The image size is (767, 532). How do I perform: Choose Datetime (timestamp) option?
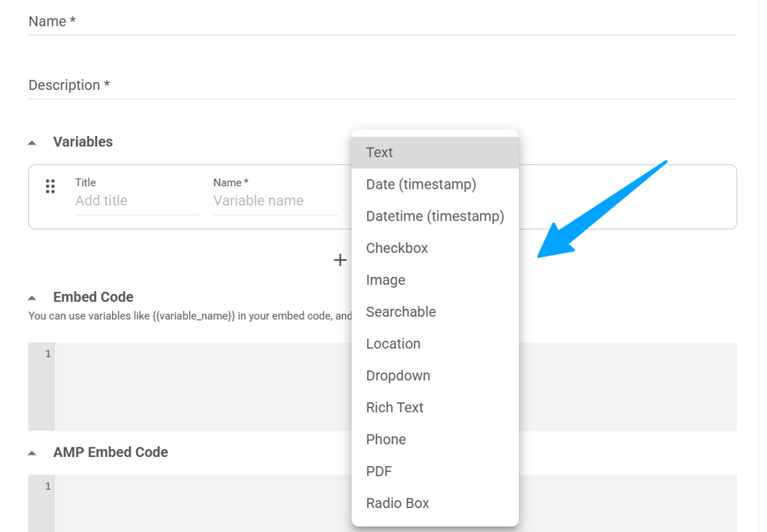coord(434,216)
